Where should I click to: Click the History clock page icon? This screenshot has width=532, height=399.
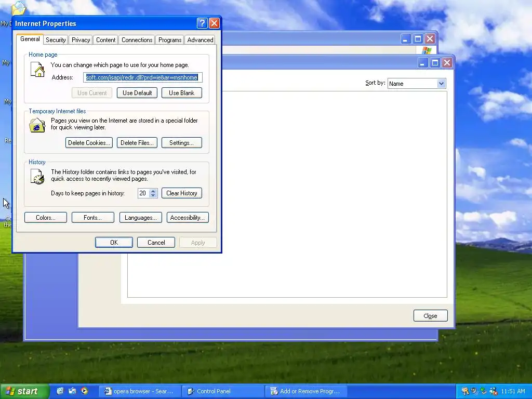coord(37,177)
